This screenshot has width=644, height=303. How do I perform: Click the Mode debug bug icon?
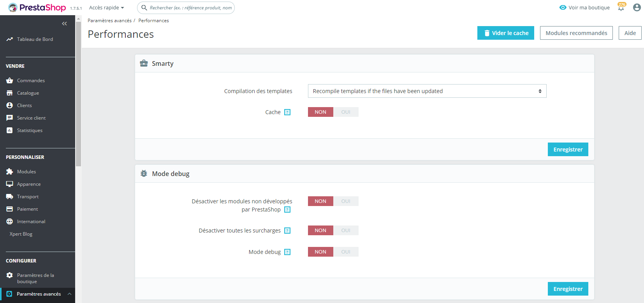pyautogui.click(x=144, y=173)
